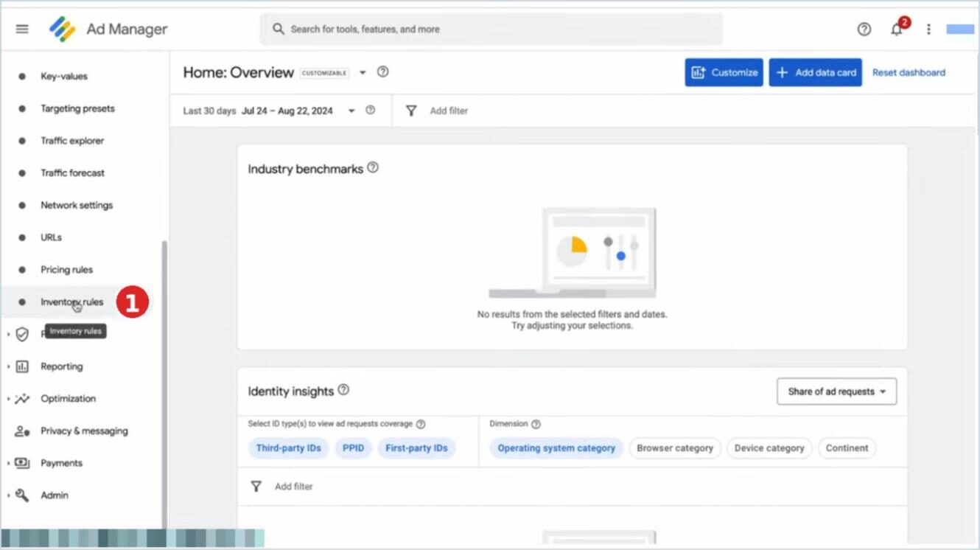Select Continent dimension chip
The width and height of the screenshot is (980, 550).
tap(847, 448)
